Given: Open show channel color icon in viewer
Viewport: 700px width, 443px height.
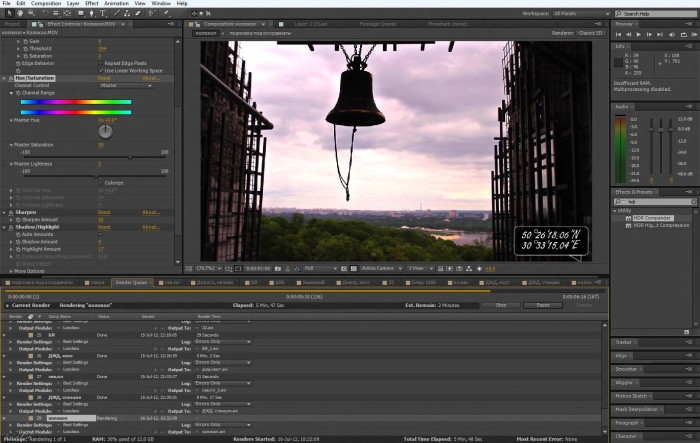Looking at the screenshot, I should click(297, 269).
